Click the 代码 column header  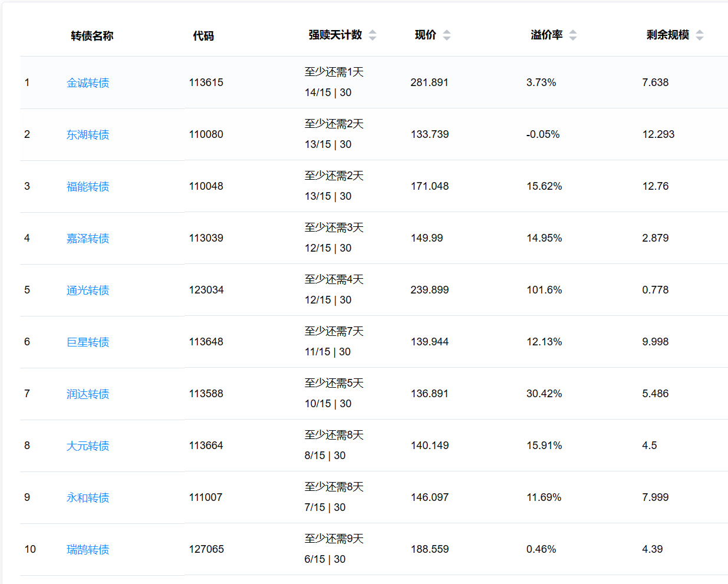click(x=203, y=36)
